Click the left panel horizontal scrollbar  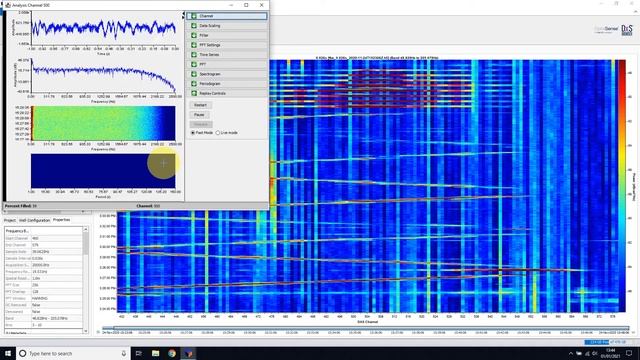click(x=43, y=211)
